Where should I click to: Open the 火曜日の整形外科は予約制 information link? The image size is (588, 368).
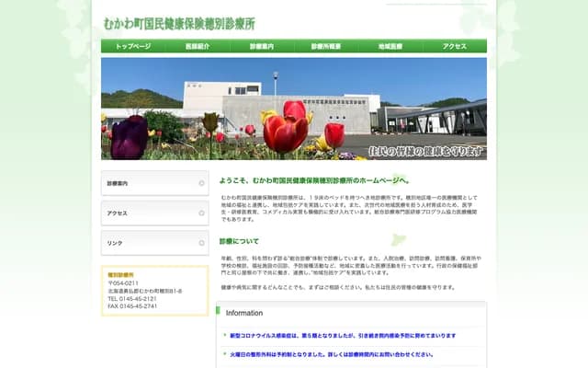pyautogui.click(x=332, y=354)
